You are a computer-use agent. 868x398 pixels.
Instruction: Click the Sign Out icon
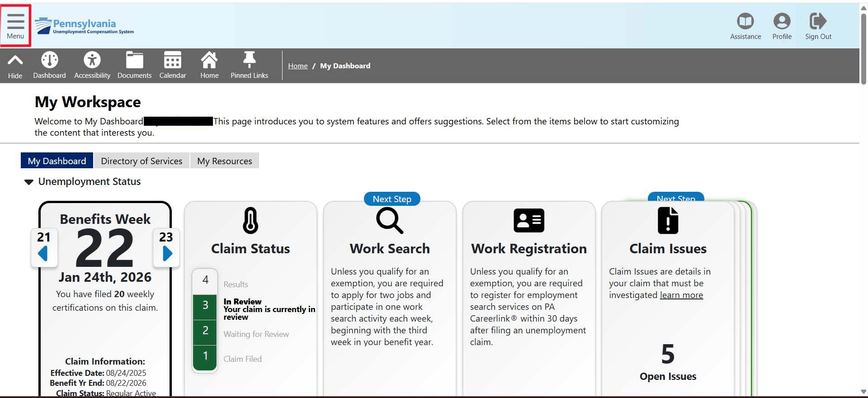[x=818, y=21]
